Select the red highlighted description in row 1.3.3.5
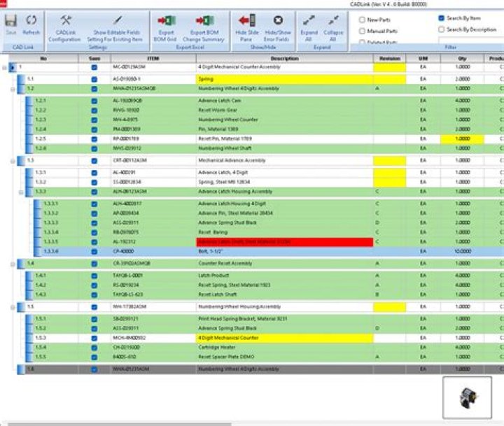This screenshot has width=504, height=426. 285,242
